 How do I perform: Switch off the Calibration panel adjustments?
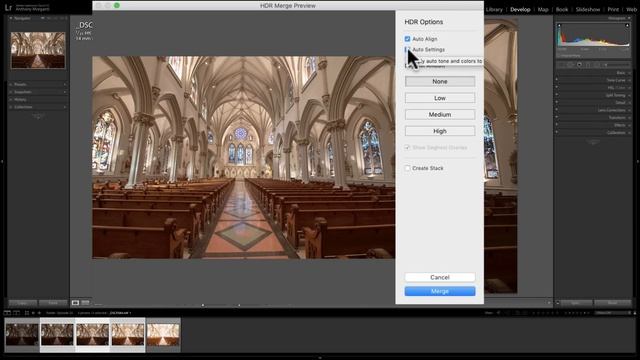[x=557, y=132]
